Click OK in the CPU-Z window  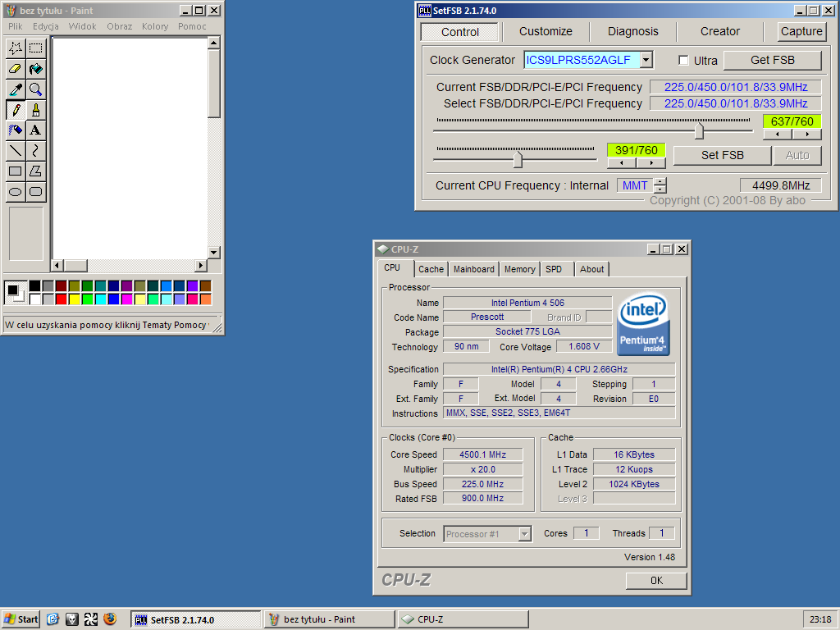click(x=656, y=580)
